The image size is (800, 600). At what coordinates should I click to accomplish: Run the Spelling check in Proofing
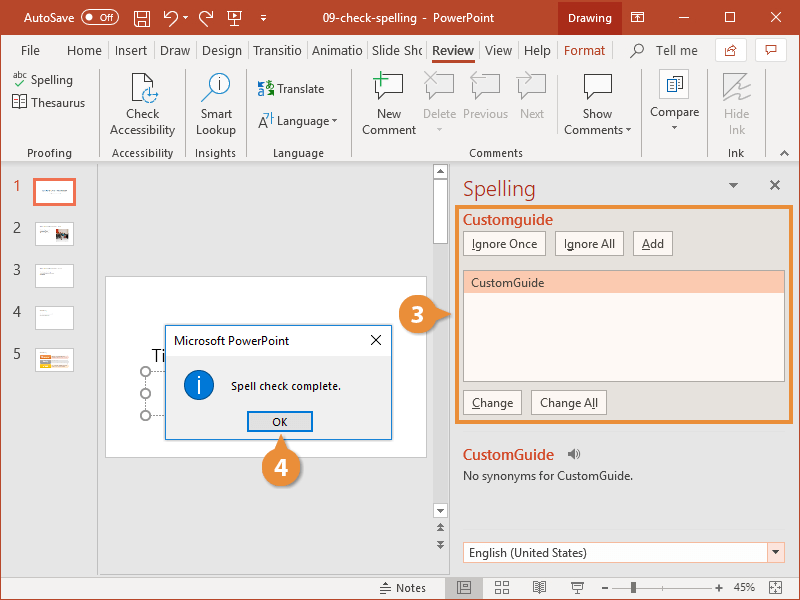(43, 80)
